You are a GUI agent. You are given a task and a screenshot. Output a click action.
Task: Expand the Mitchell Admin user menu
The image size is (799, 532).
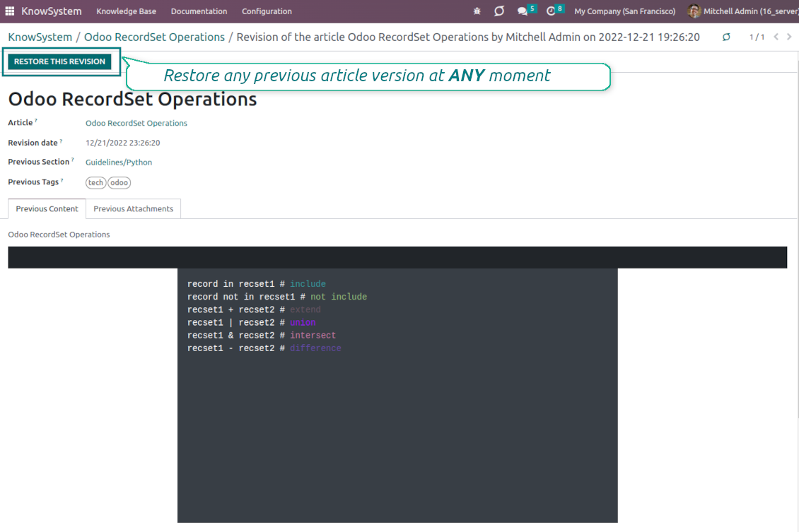(x=750, y=11)
